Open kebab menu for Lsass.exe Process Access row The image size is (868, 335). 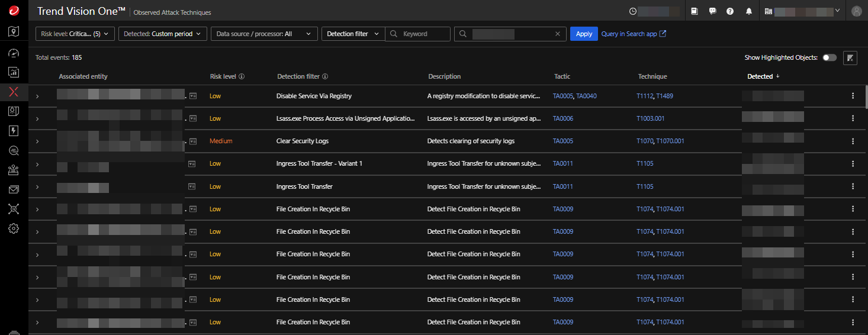pyautogui.click(x=853, y=118)
